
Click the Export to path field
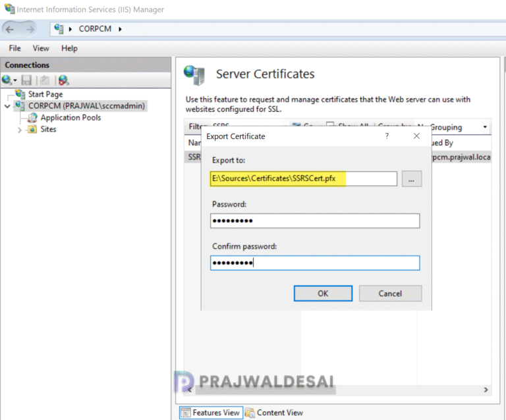tap(303, 178)
